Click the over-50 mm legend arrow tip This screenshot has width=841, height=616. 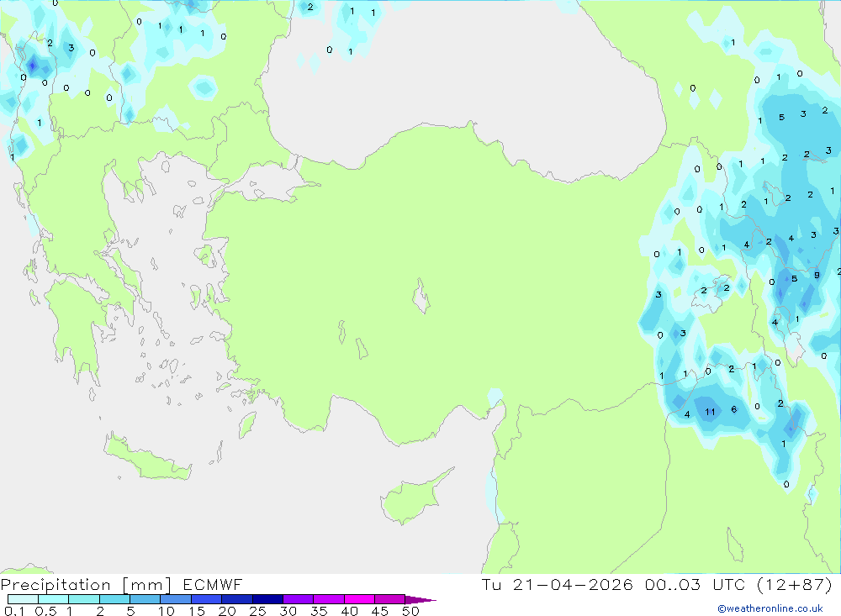click(x=420, y=600)
